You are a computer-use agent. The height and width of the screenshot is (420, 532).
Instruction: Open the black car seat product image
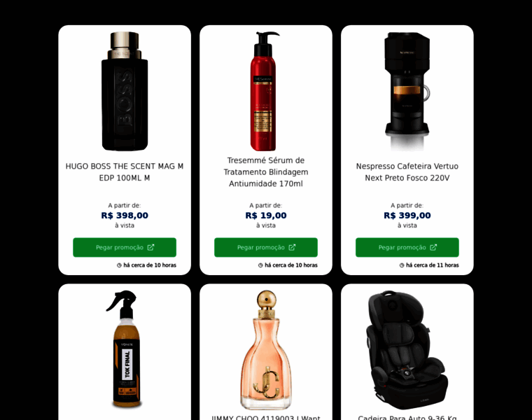407,350
